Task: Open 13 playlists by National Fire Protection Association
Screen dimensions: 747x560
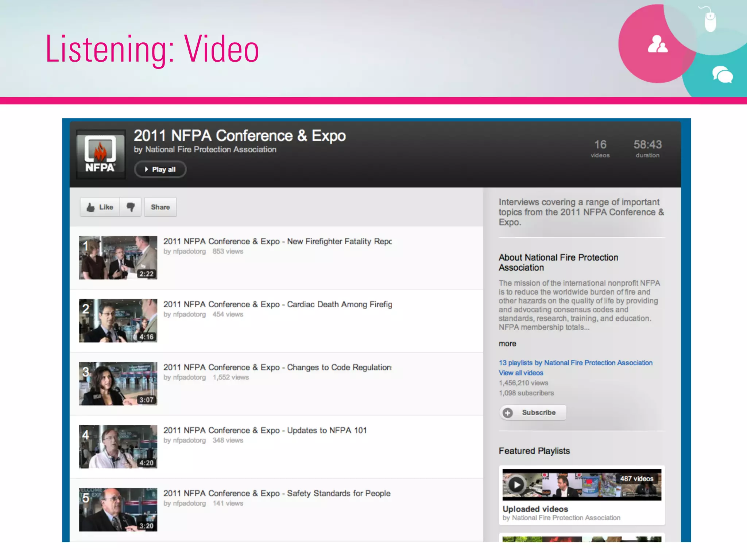Action: (576, 363)
